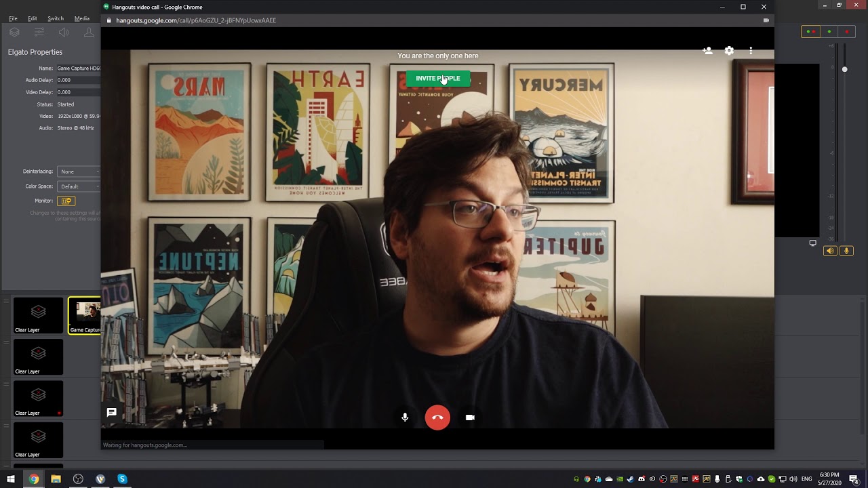Click the Discord icon in system tray
Viewport: 868px width, 488px height.
point(642,479)
